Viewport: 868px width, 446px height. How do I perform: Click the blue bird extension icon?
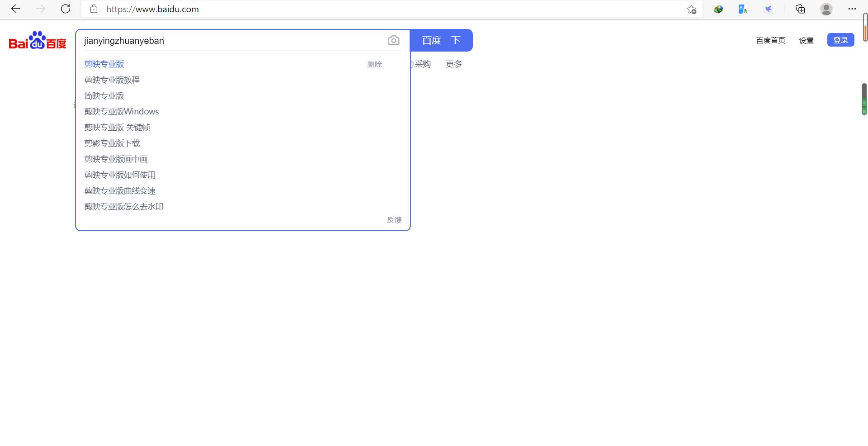click(768, 9)
